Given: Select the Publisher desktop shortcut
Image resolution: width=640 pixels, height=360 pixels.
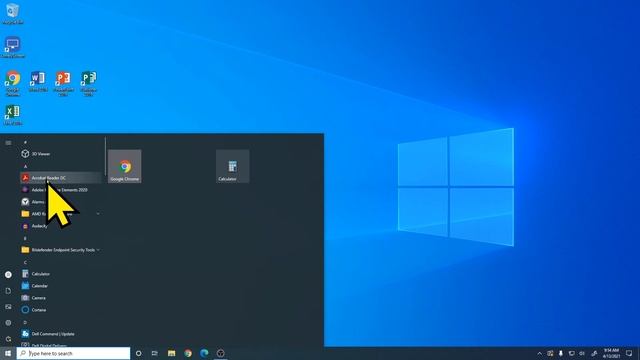Looking at the screenshot, I should 89,83.
